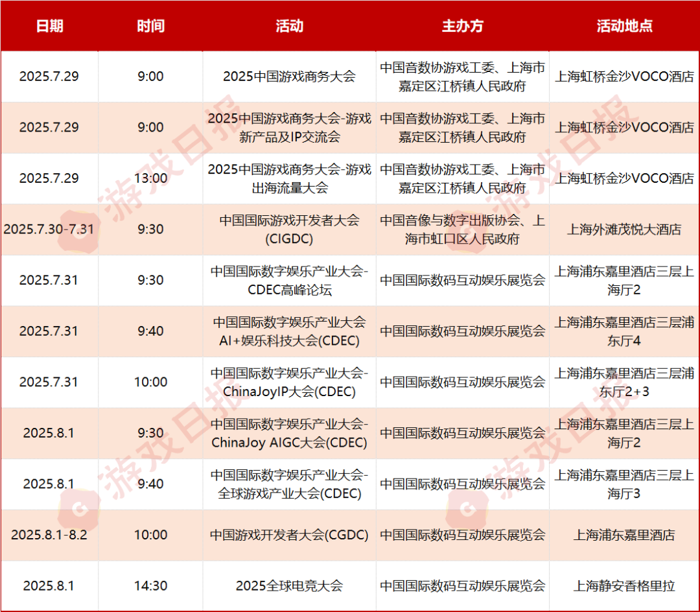This screenshot has height=612, width=700.
Task: Click date 2025.7.31 in the CDEC高峰论坛 row
Action: tap(49, 280)
